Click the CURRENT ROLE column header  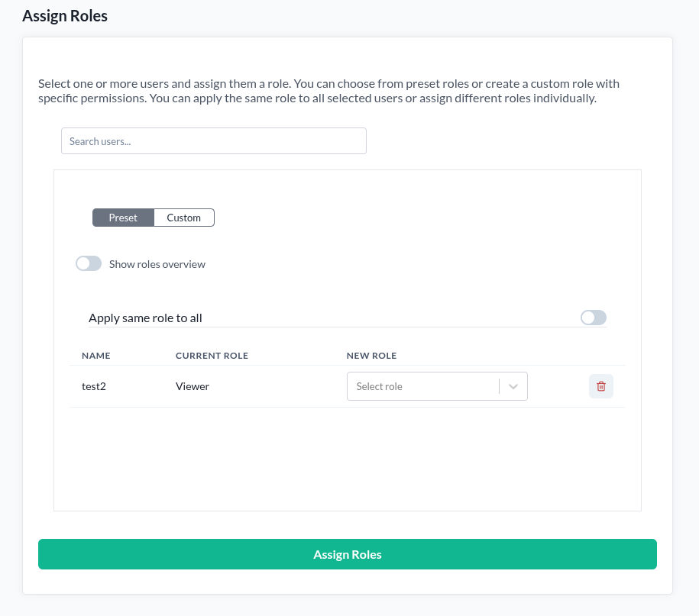212,356
